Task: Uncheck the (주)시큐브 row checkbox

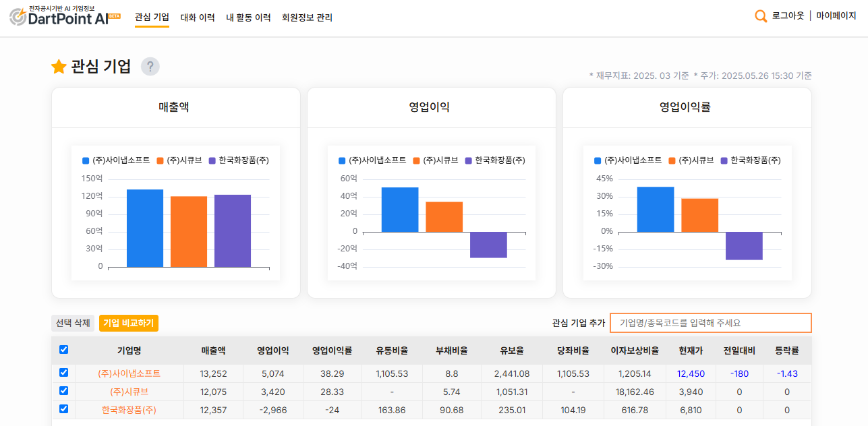Action: (63, 391)
